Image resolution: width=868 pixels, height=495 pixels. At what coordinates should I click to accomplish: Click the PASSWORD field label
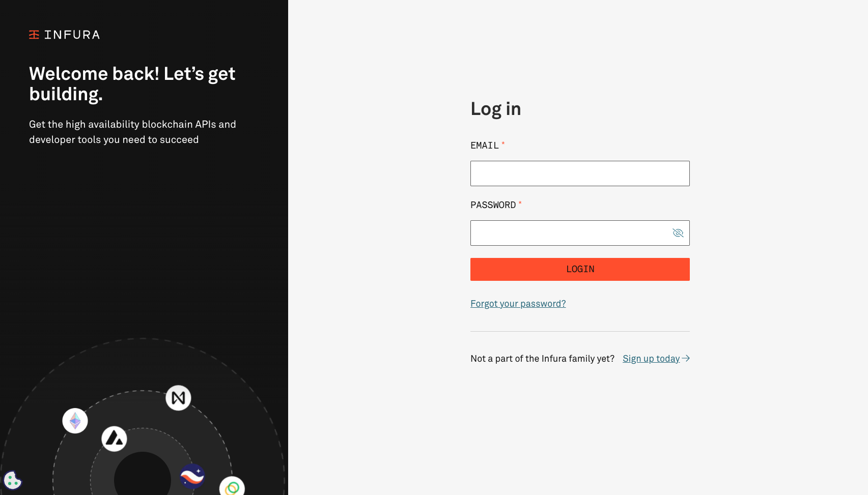coord(493,205)
